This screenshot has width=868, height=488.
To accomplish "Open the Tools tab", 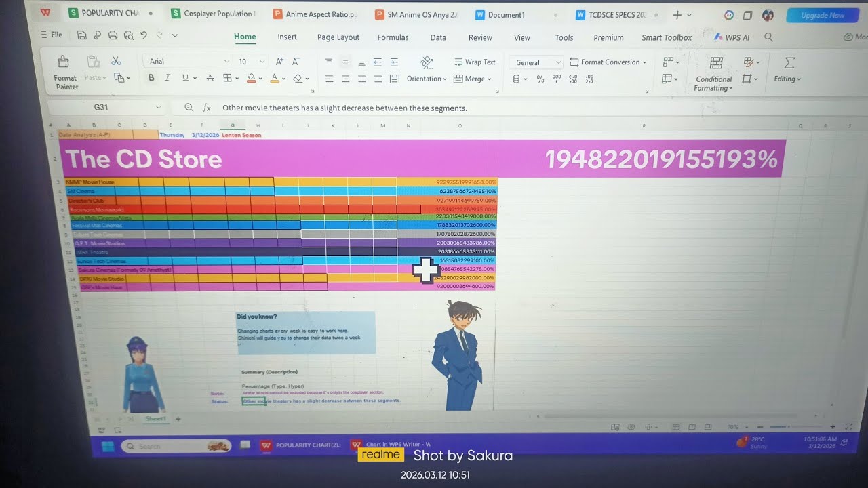I will coord(564,37).
